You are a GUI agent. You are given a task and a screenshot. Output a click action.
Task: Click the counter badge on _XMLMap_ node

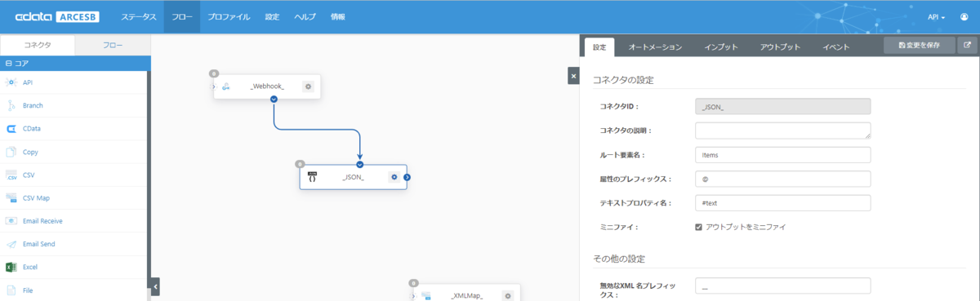pos(414,282)
